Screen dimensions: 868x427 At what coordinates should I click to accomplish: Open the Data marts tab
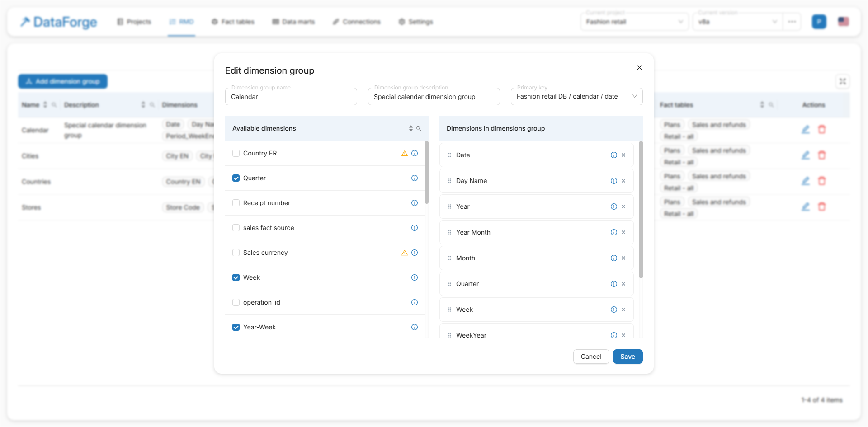pyautogui.click(x=293, y=22)
